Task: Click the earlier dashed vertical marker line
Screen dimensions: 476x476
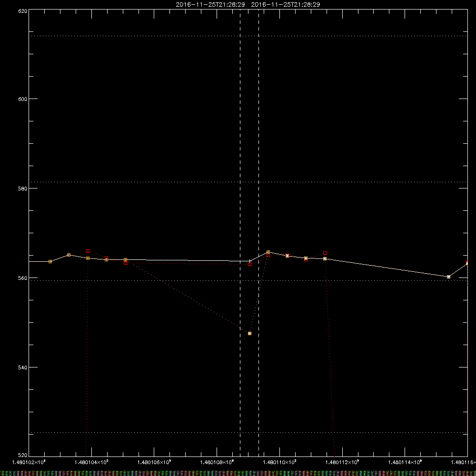Action: (x=240, y=232)
